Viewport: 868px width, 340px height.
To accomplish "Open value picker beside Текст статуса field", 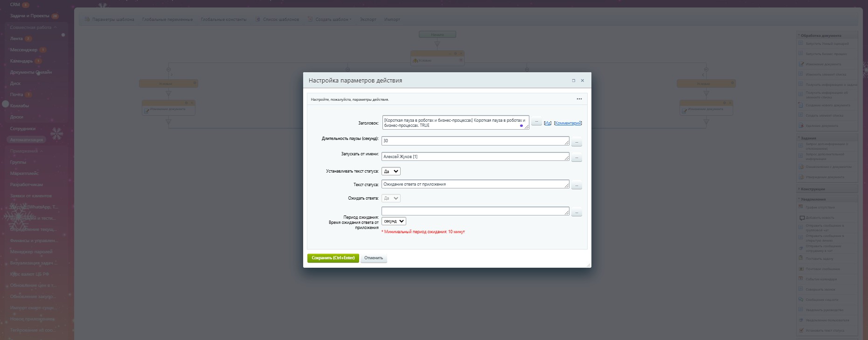I will (576, 185).
